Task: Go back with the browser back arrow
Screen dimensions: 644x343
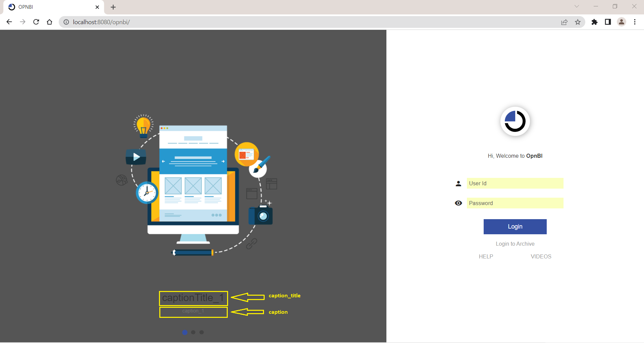Action: coord(9,22)
